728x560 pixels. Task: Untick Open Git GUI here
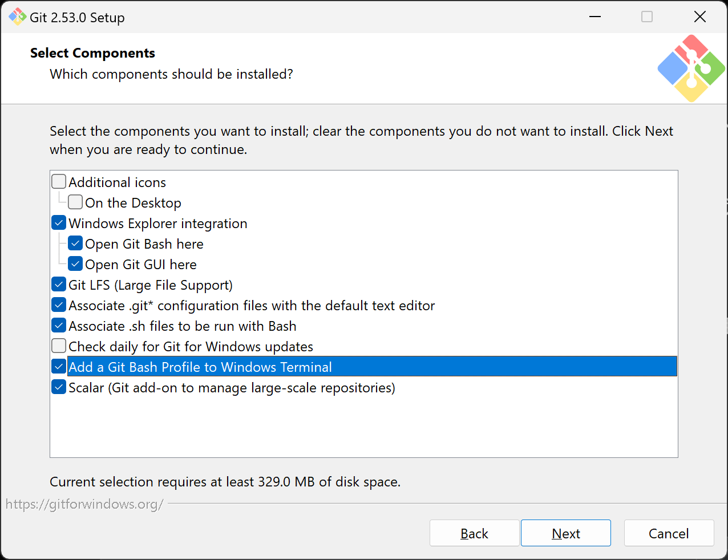pyautogui.click(x=75, y=264)
